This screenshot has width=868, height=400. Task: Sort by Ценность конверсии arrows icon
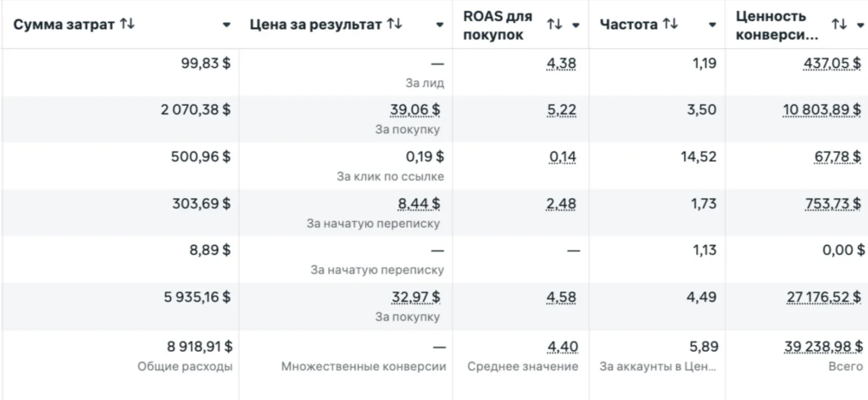coord(838,25)
